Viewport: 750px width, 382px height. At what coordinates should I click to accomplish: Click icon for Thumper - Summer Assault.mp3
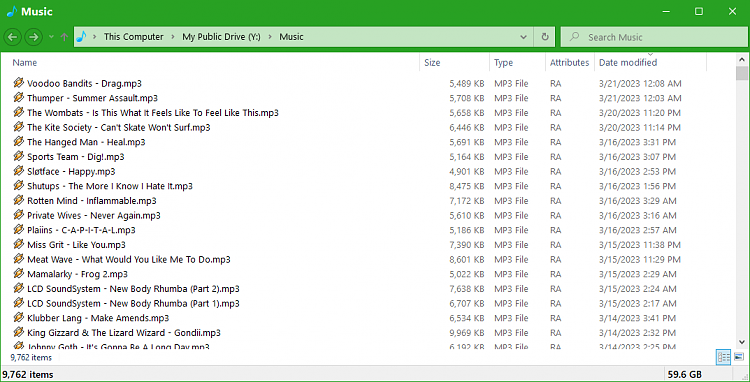pyautogui.click(x=18, y=98)
